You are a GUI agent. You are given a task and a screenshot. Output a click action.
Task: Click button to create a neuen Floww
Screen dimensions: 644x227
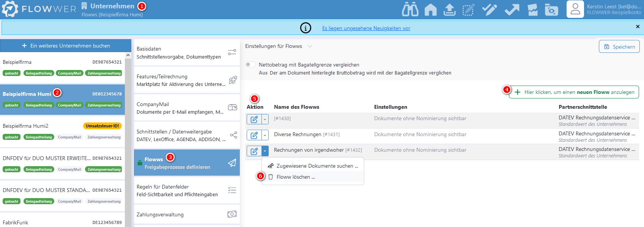point(574,92)
